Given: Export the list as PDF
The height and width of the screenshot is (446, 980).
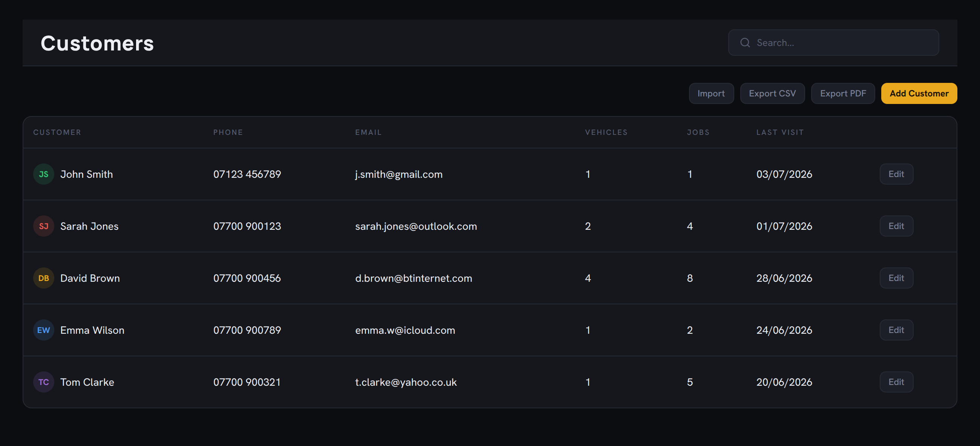Looking at the screenshot, I should (843, 93).
